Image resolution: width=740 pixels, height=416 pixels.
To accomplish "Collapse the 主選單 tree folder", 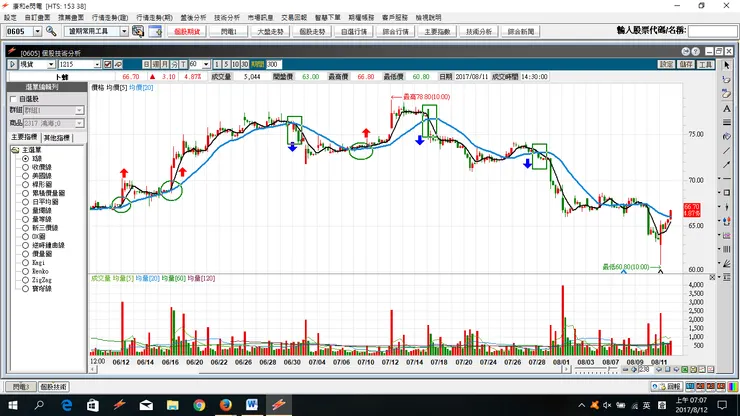I will (15, 150).
